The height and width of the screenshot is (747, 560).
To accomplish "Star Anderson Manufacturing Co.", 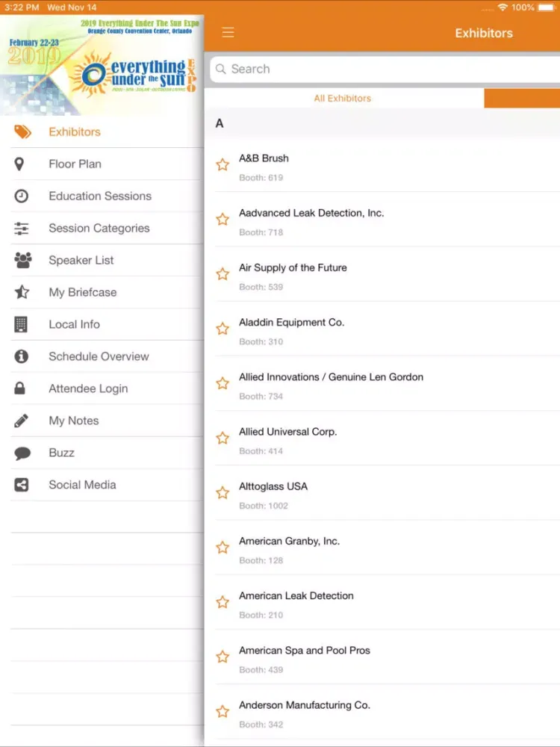I will pyautogui.click(x=223, y=712).
